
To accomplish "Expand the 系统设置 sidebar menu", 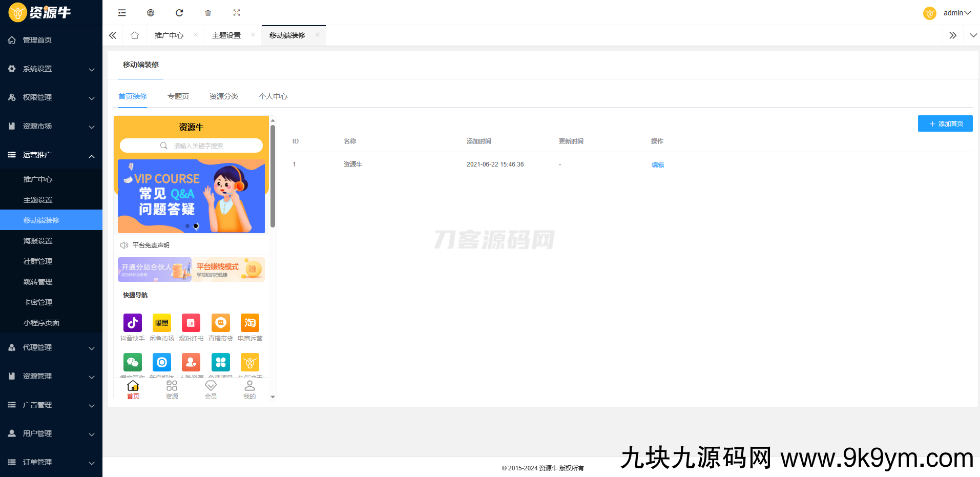I will (51, 69).
